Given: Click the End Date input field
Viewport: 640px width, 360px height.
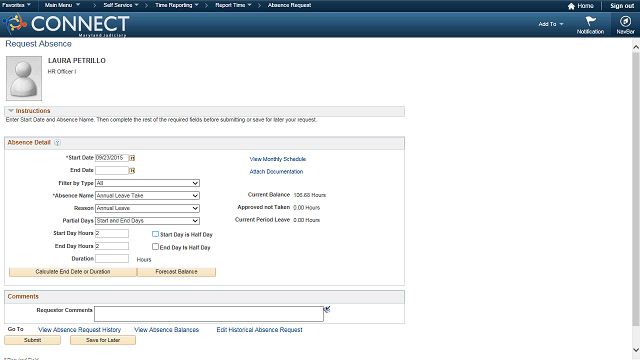Looking at the screenshot, I should click(112, 171).
